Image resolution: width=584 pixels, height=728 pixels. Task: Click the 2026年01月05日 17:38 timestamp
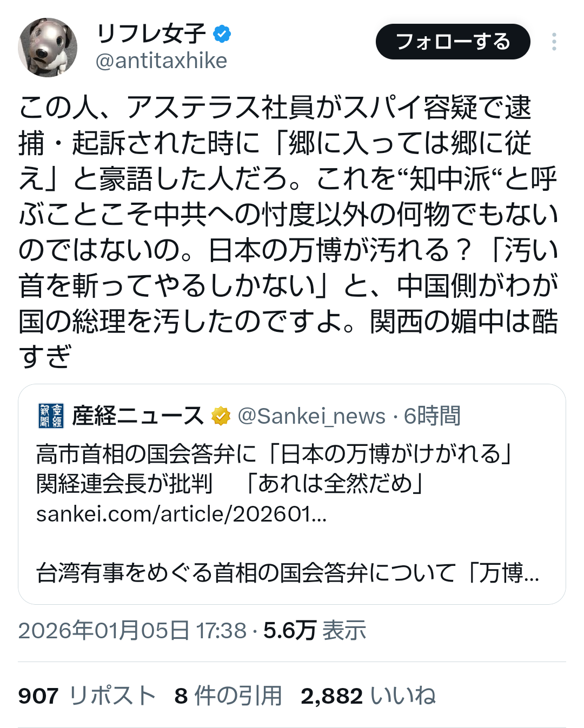click(132, 631)
